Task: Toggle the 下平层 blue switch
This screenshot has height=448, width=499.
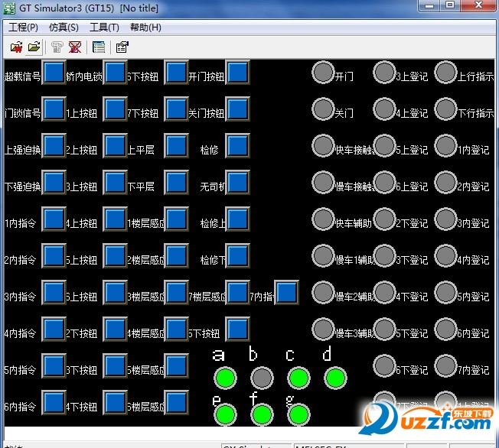Action: [x=176, y=183]
